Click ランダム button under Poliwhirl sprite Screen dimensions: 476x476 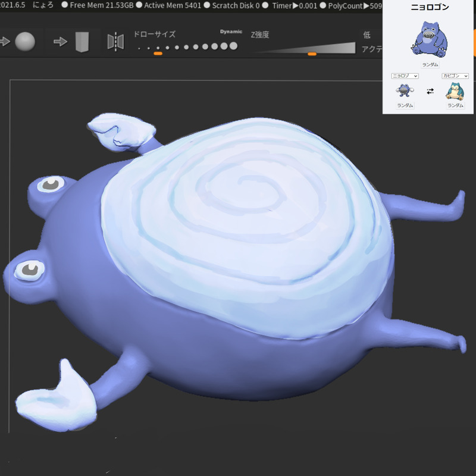405,105
